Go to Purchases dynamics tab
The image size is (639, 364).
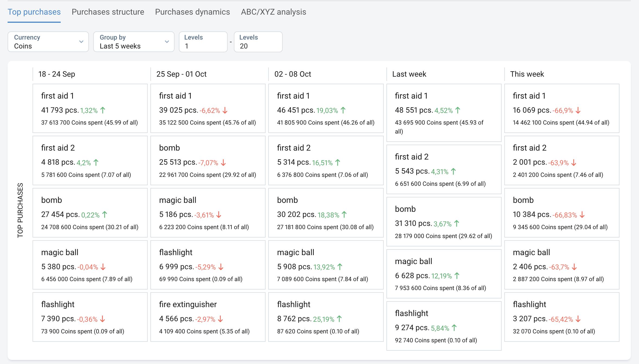point(192,12)
